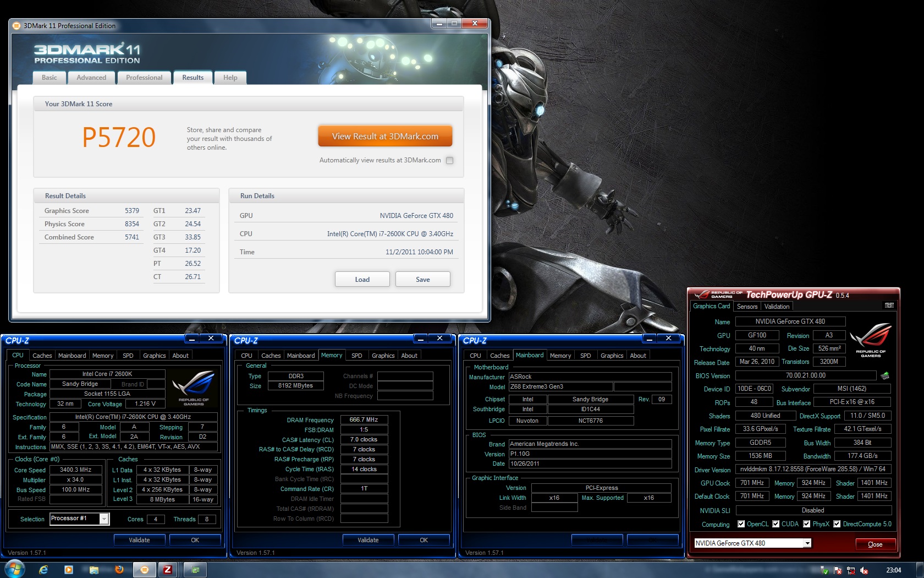924x578 pixels.
Task: Toggle the DirectCompute 5.0 checkbox
Action: (x=837, y=524)
